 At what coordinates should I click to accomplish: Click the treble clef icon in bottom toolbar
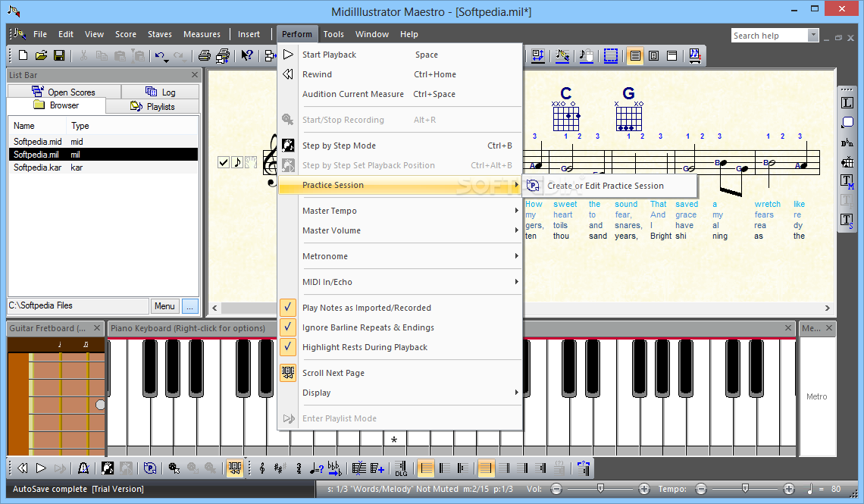click(262, 468)
